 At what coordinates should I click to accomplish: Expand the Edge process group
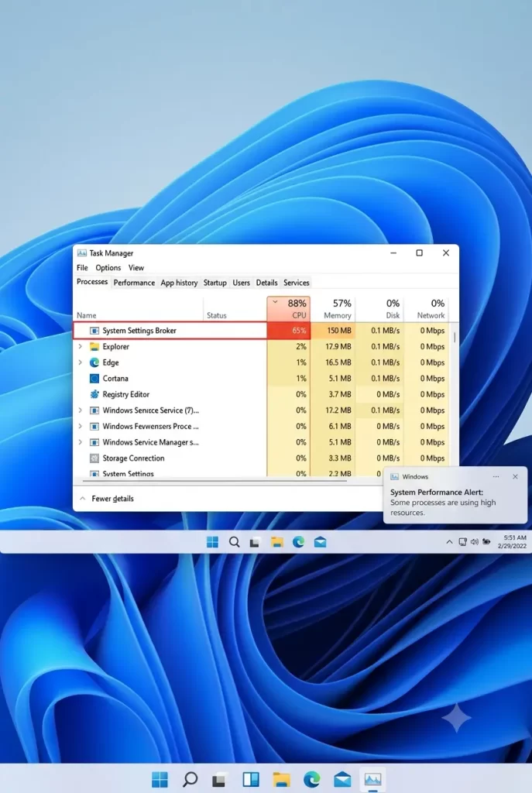(81, 362)
